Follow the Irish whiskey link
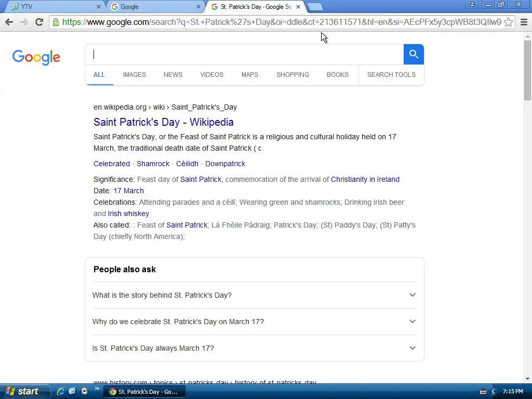Viewport: 532px width, 399px height. tap(128, 214)
